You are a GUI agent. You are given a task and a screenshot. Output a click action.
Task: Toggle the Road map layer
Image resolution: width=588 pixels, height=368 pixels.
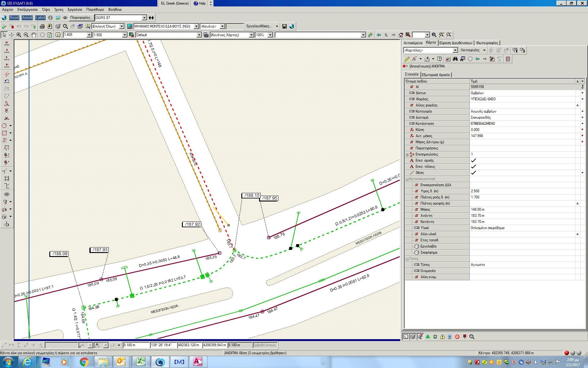[x=14, y=18]
